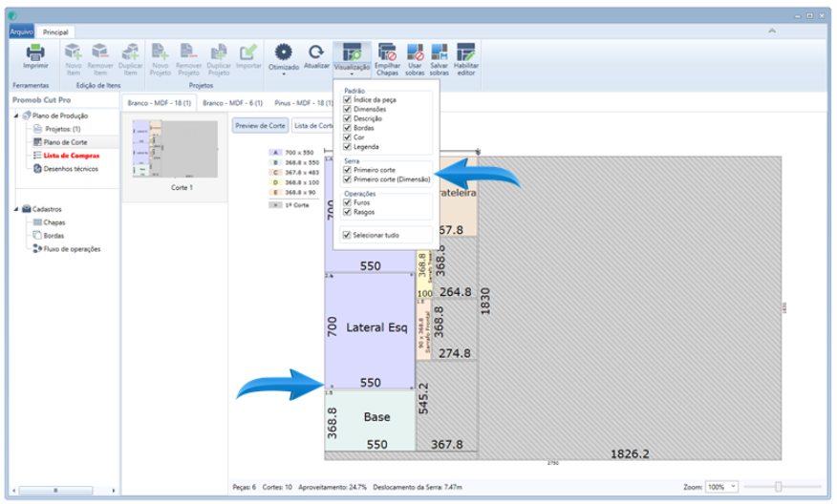The height and width of the screenshot is (504, 837).
Task: Click the Salvar sobras icon
Action: pyautogui.click(x=440, y=52)
